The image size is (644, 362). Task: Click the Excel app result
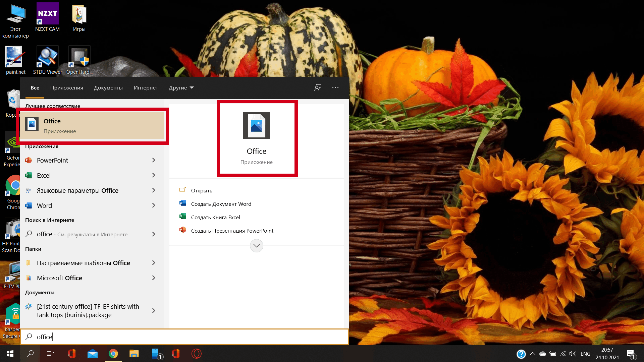point(44,175)
